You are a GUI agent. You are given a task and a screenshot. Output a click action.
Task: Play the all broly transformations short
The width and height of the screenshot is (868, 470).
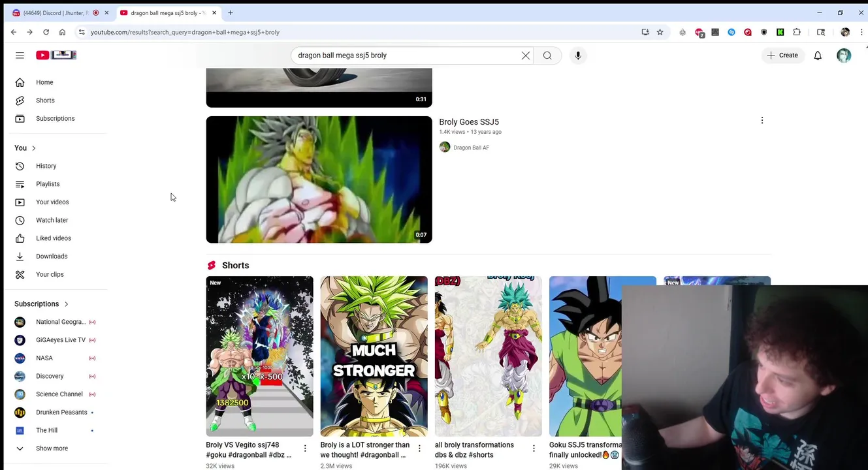tap(489, 356)
